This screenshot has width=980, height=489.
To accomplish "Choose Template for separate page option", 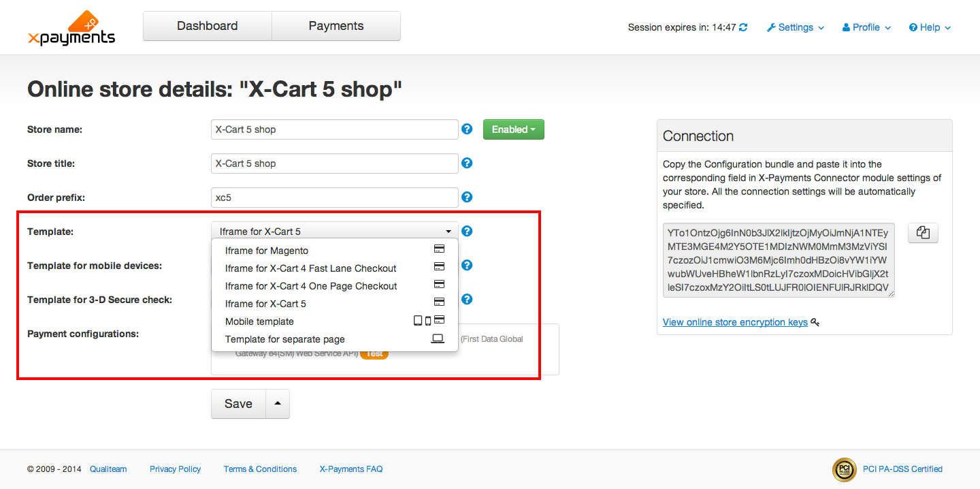I will (335, 339).
